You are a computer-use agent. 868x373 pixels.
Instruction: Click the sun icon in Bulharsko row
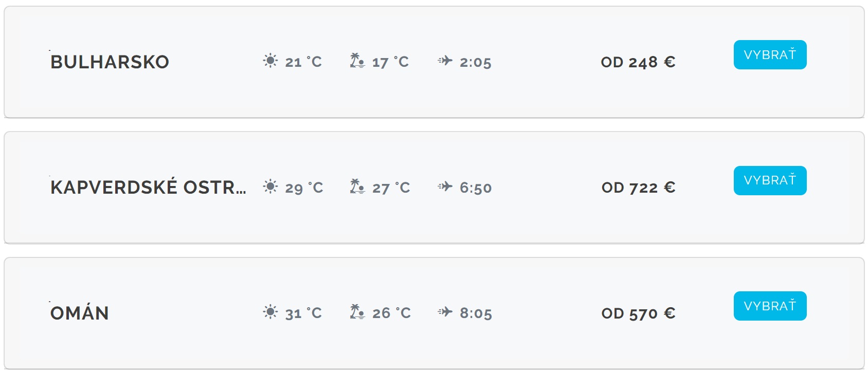pos(270,61)
